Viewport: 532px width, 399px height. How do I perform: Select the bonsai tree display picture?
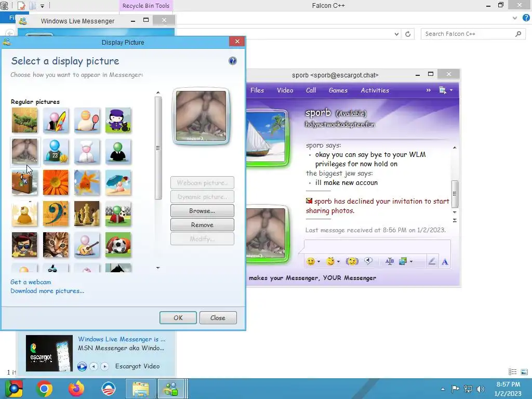click(x=24, y=120)
